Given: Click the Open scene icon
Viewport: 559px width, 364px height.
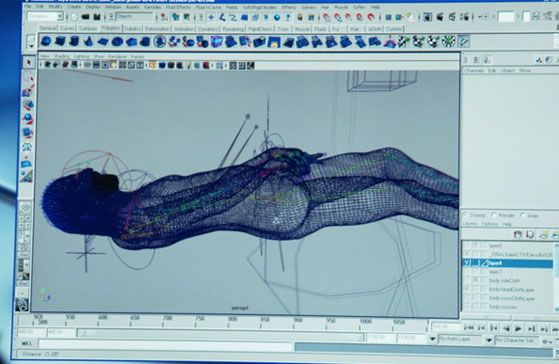Looking at the screenshot, I should [x=86, y=16].
